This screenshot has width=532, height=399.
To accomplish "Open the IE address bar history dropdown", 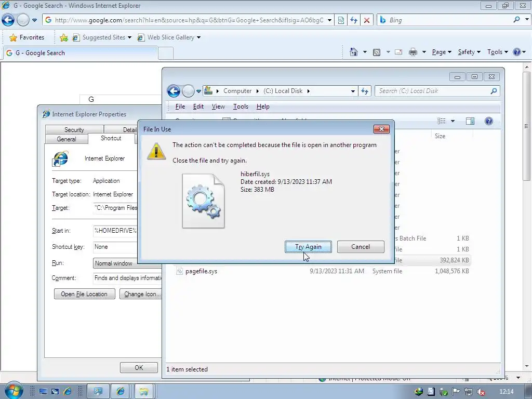I will tap(329, 20).
